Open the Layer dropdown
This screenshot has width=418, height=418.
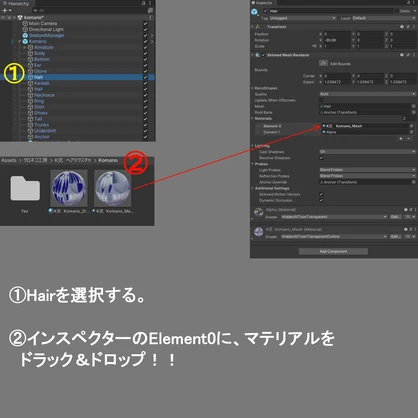(x=384, y=18)
